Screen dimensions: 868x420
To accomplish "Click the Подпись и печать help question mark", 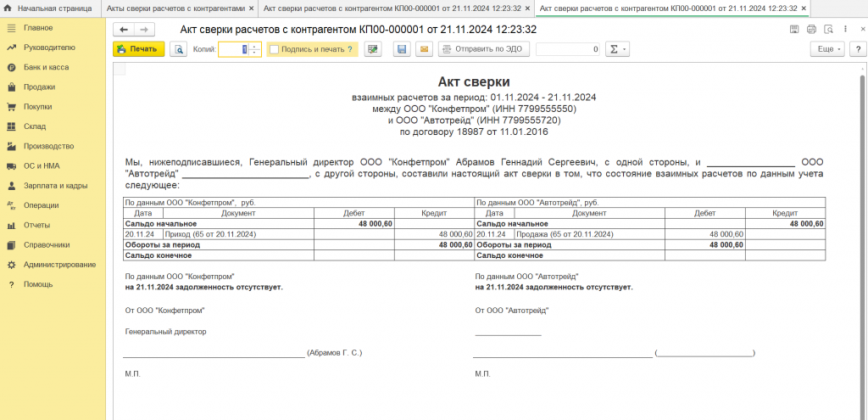I will point(350,49).
